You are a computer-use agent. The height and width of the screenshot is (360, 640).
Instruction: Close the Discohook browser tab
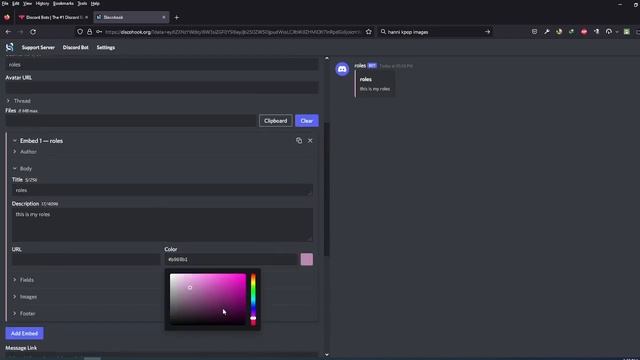coord(164,18)
